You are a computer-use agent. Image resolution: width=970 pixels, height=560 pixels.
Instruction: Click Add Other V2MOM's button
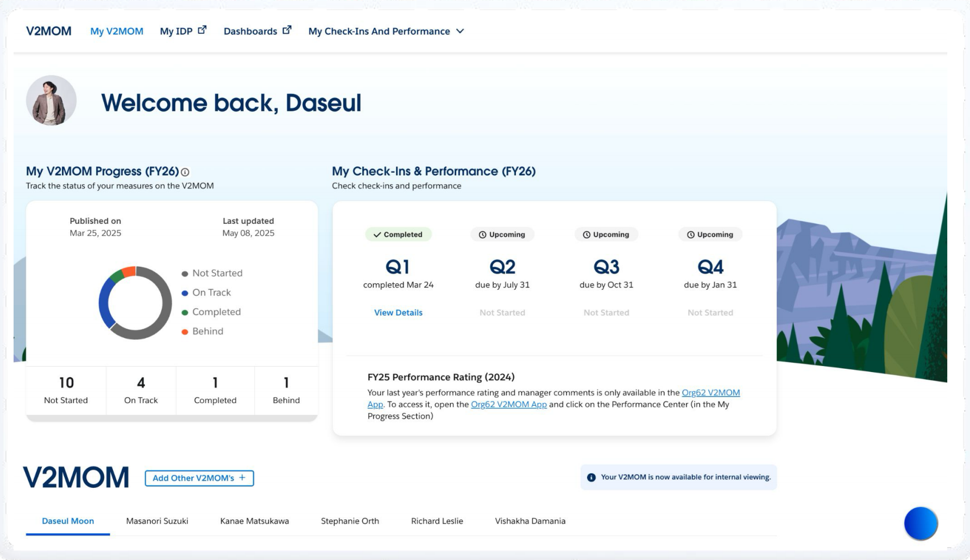pyautogui.click(x=199, y=479)
